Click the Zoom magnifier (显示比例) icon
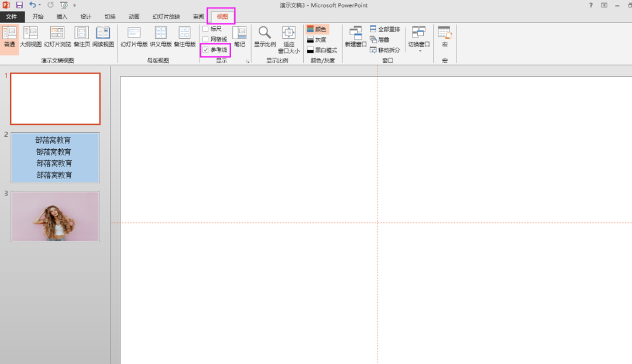632x364 pixels. pos(265,36)
